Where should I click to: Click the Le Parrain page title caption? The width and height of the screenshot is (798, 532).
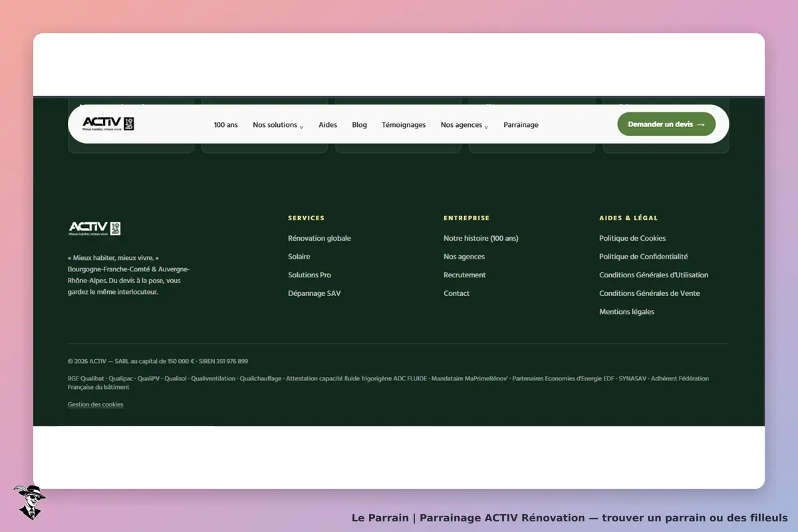point(569,517)
